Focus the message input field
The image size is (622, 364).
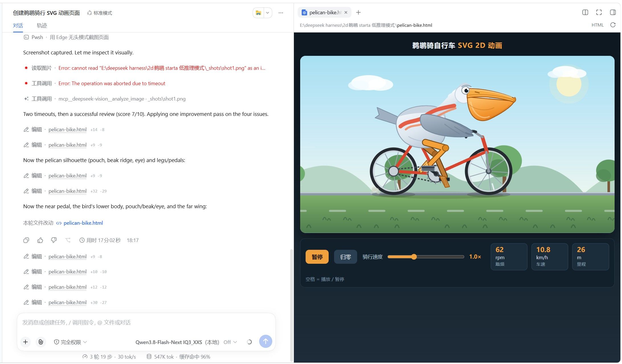146,322
